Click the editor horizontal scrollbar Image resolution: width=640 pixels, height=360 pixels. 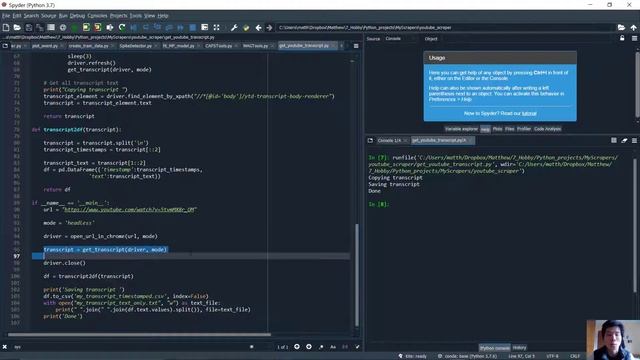[139, 335]
